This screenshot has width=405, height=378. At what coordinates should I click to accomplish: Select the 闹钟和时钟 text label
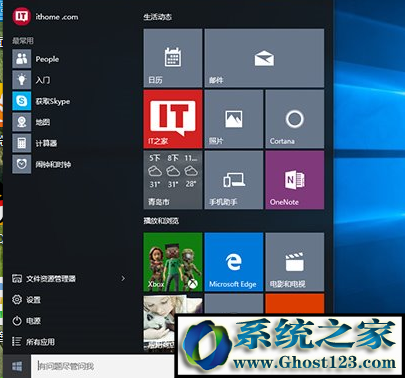(53, 164)
